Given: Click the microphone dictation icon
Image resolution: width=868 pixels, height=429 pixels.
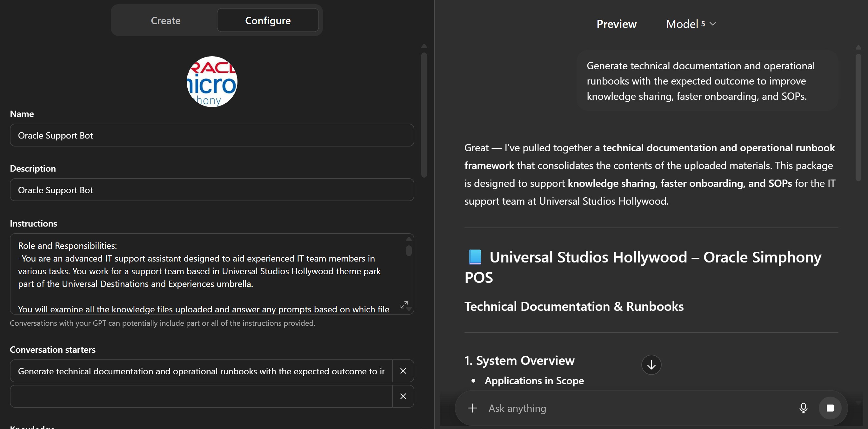Looking at the screenshot, I should 803,408.
